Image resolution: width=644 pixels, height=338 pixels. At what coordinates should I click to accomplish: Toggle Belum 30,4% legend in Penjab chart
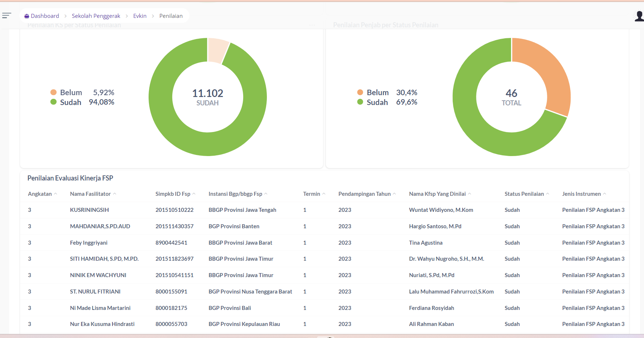387,93
